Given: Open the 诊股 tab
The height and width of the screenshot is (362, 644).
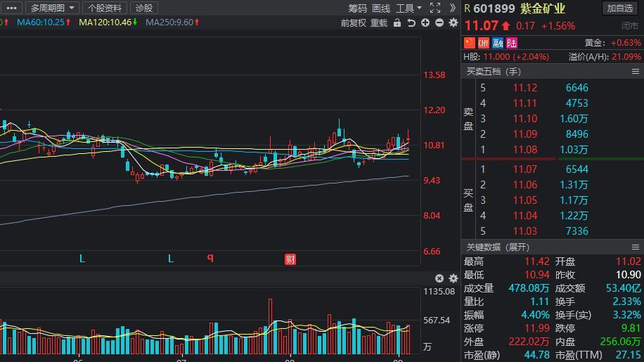Looking at the screenshot, I should [144, 8].
